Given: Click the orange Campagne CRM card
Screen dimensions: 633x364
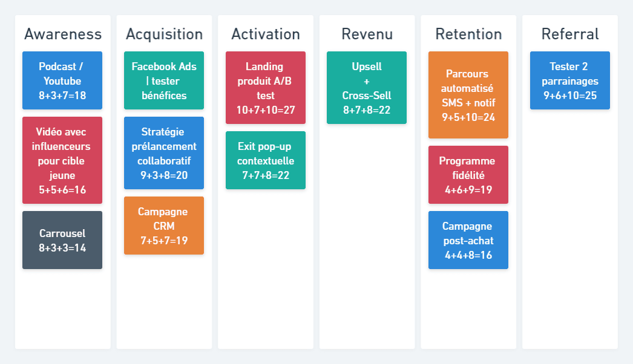Looking at the screenshot, I should click(x=164, y=226).
